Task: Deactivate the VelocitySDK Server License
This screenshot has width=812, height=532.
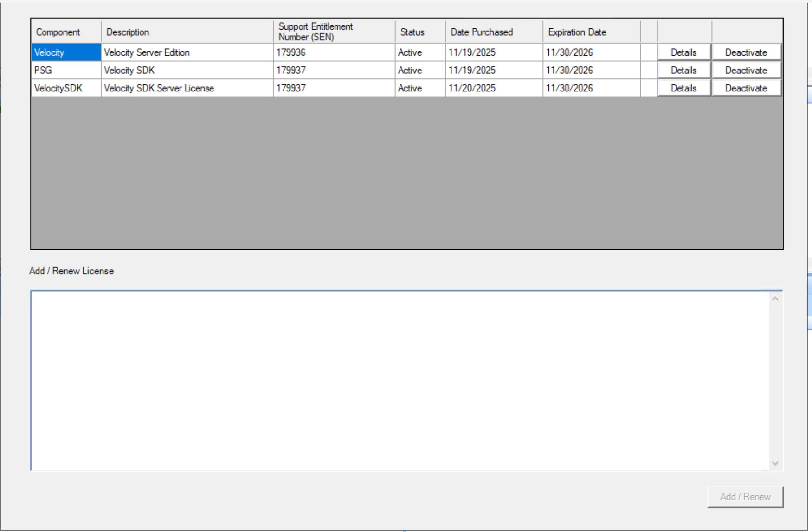Action: click(746, 88)
